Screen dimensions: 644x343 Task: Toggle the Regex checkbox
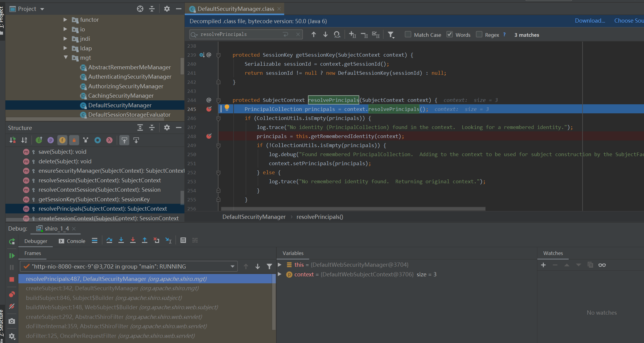(479, 34)
